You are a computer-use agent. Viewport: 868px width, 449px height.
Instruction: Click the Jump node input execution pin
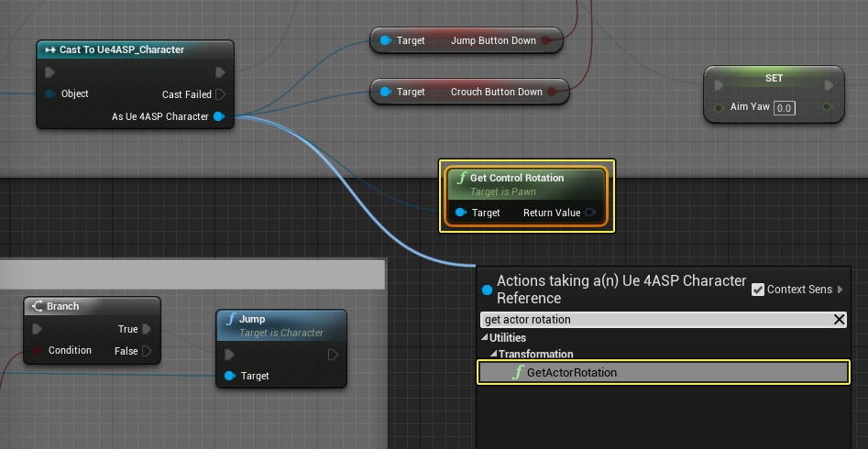point(229,355)
